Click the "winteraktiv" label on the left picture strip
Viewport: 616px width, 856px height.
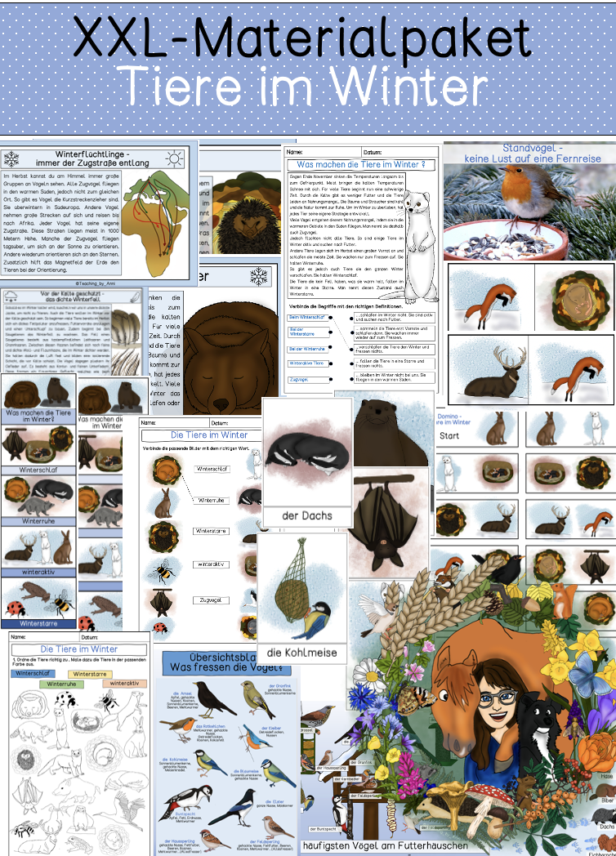pyautogui.click(x=38, y=572)
